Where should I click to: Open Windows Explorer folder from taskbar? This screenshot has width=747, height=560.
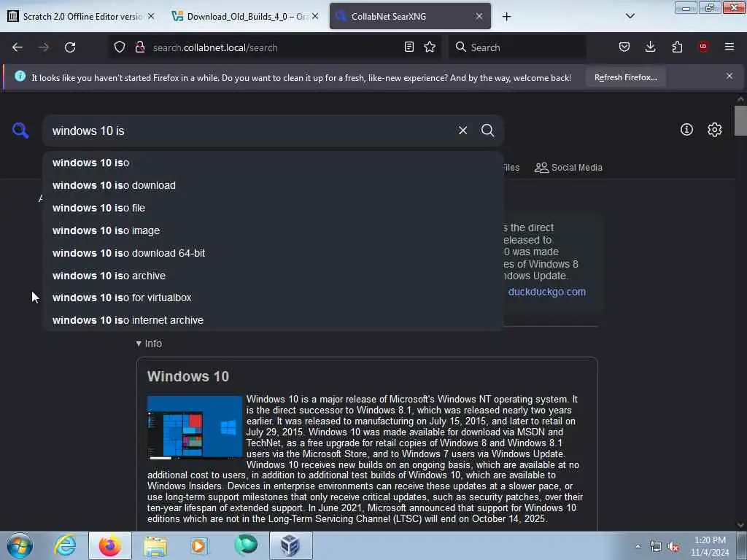(155, 545)
